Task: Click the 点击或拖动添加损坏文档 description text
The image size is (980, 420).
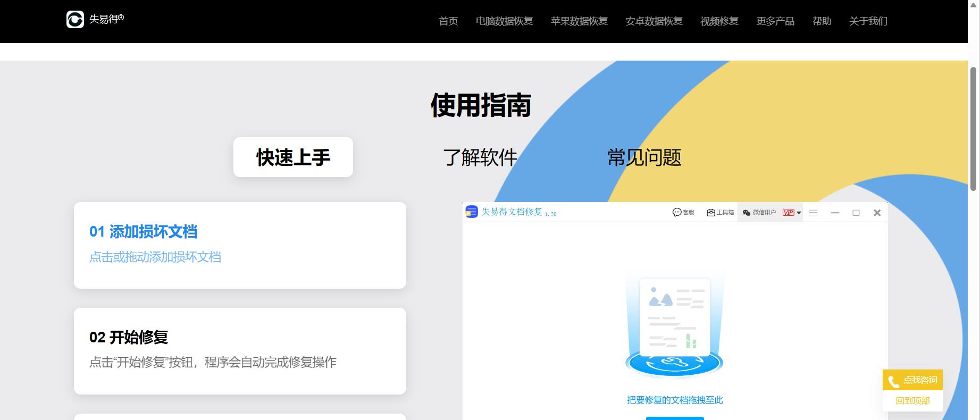Action: 155,257
